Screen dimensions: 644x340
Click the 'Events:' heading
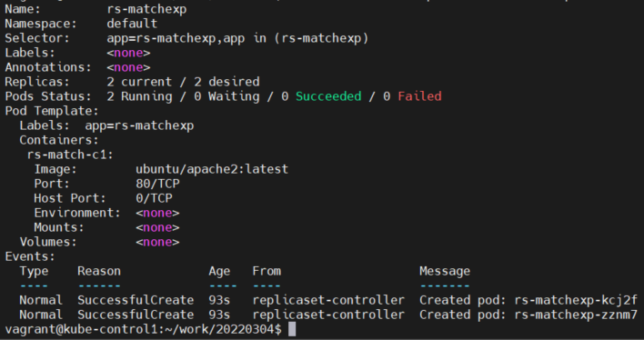pos(30,256)
